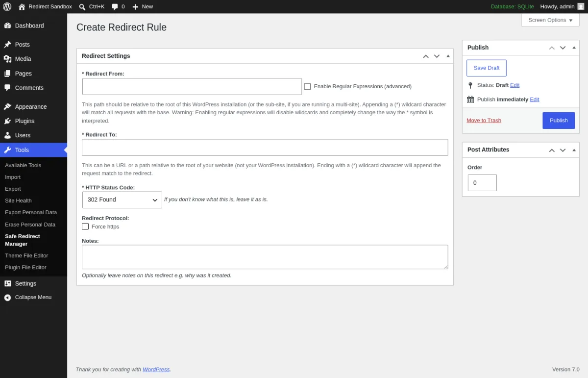
Task: Expand Screen Options
Action: pyautogui.click(x=550, y=20)
